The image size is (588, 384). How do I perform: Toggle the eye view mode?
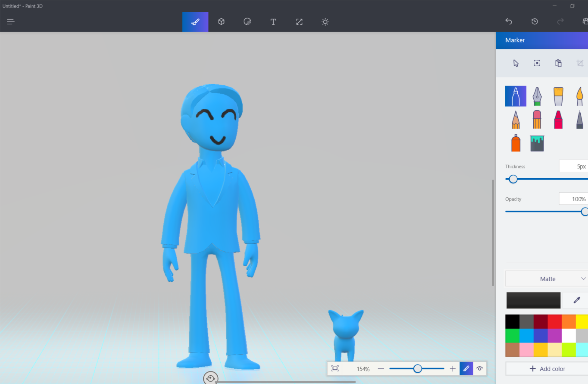pyautogui.click(x=480, y=368)
